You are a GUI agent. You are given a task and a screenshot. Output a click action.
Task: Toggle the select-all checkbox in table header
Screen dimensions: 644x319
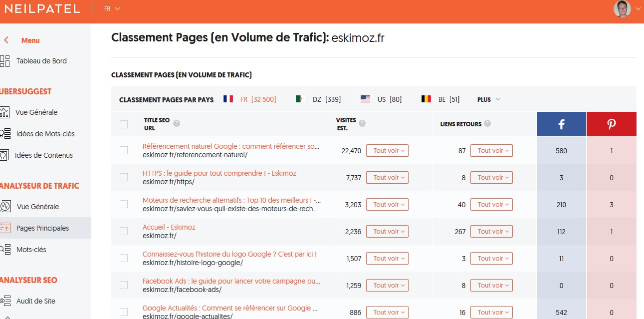[124, 124]
